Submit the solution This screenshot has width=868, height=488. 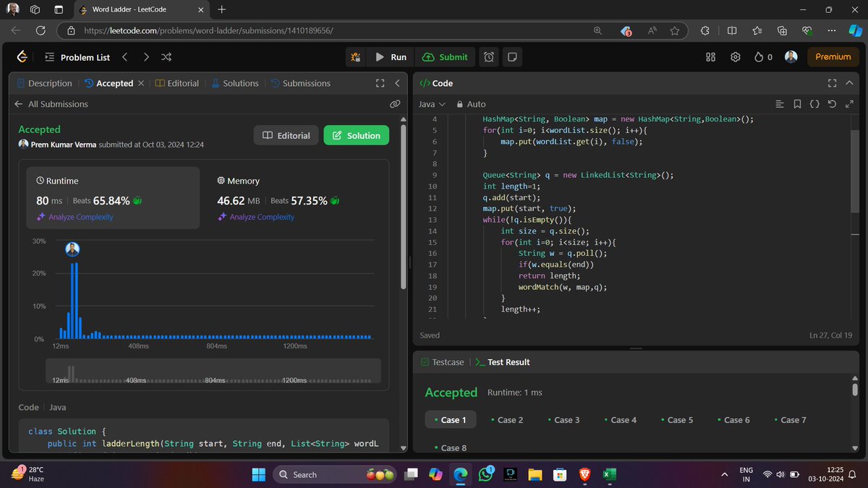tap(445, 57)
